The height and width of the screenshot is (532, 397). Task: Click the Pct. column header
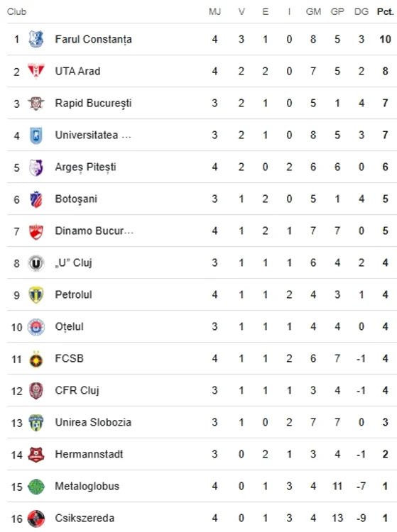pos(385,11)
